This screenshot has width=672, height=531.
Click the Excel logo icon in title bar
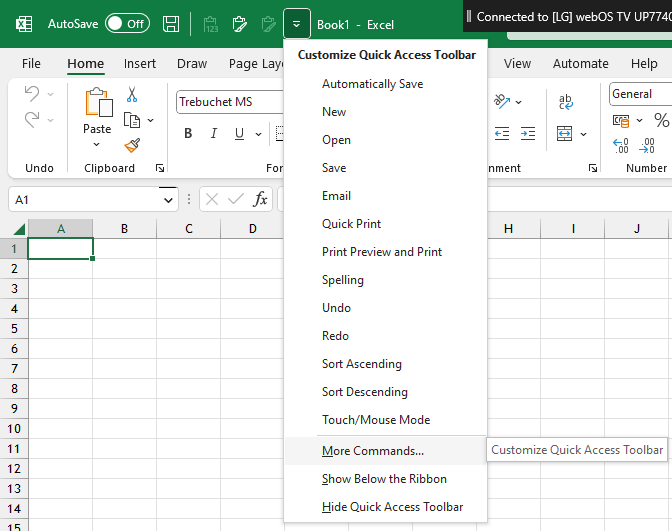[x=24, y=24]
